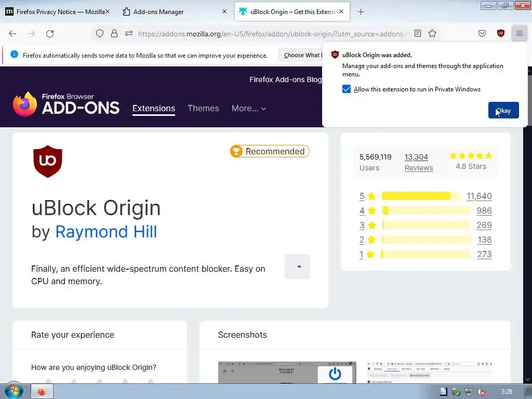The height and width of the screenshot is (399, 532).
Task: Toggle reader view icon
Action: coord(418,33)
